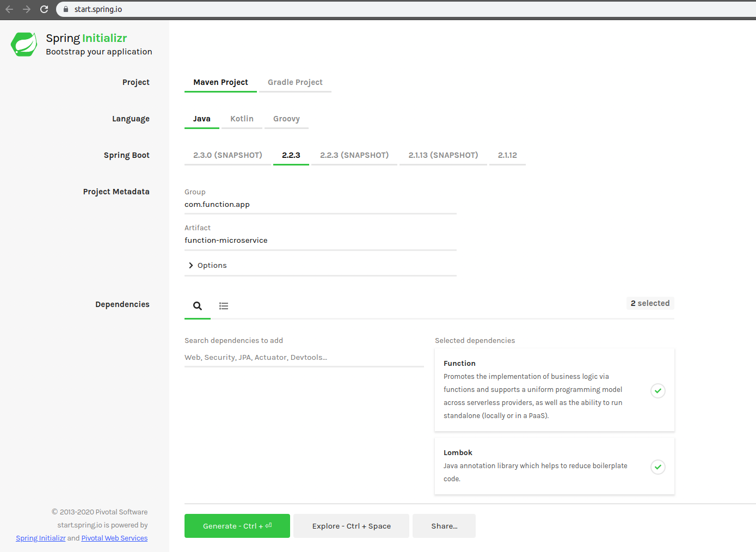Open the Explore preview
Image resolution: width=756 pixels, height=552 pixels.
pos(351,526)
